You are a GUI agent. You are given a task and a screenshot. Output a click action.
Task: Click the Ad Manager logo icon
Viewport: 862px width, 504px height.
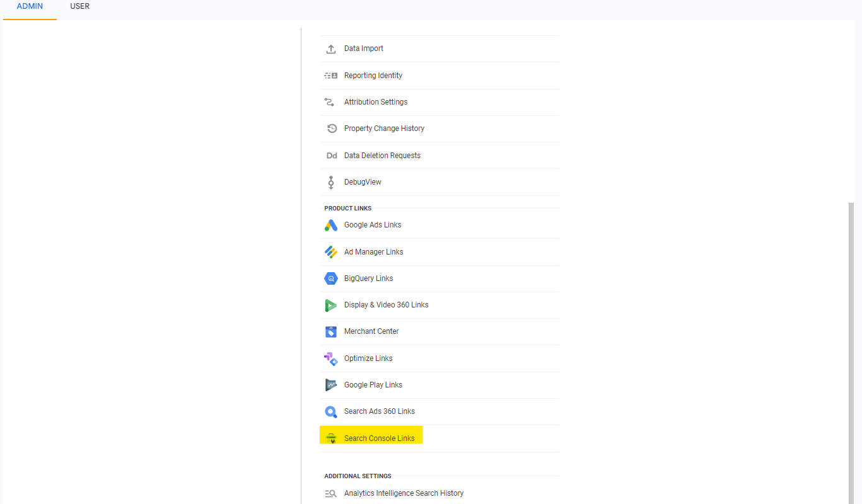point(331,252)
